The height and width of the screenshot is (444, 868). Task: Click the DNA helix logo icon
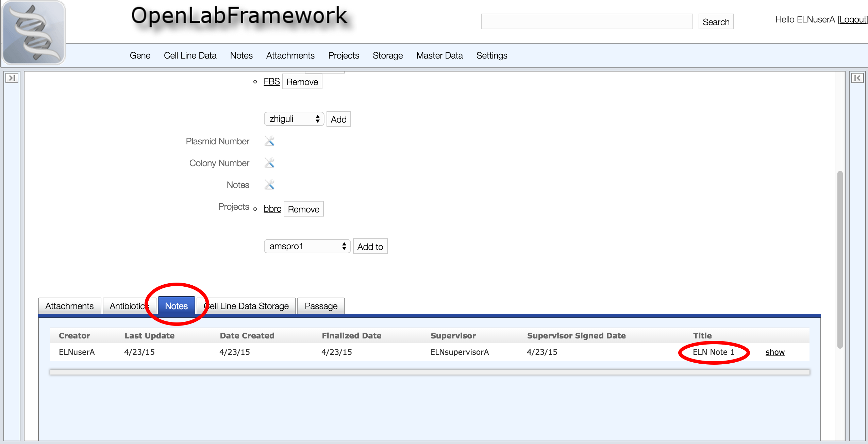click(x=33, y=33)
